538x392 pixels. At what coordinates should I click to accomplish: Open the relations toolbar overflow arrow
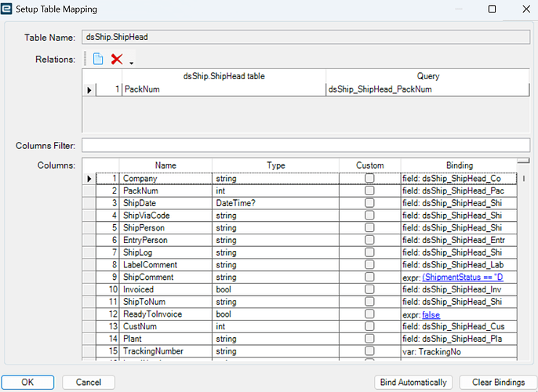132,63
